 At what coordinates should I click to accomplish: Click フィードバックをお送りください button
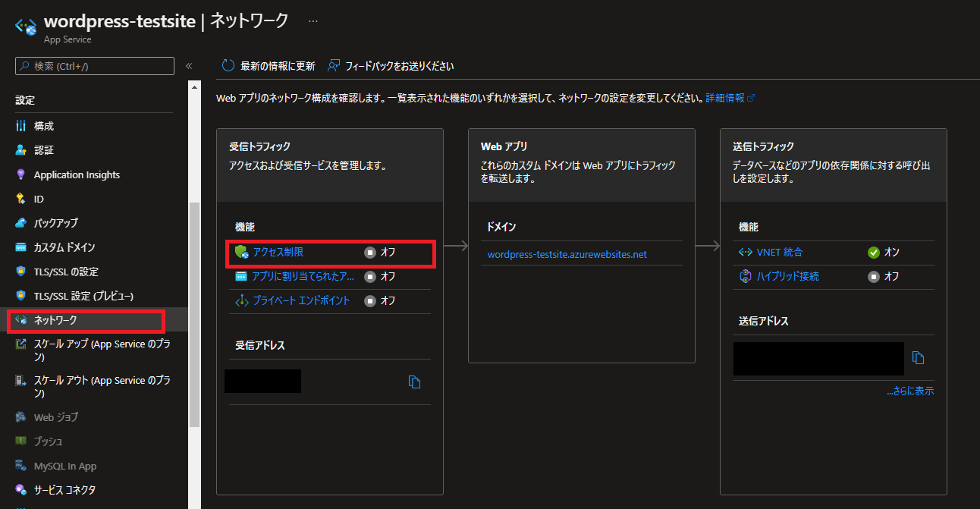click(391, 66)
